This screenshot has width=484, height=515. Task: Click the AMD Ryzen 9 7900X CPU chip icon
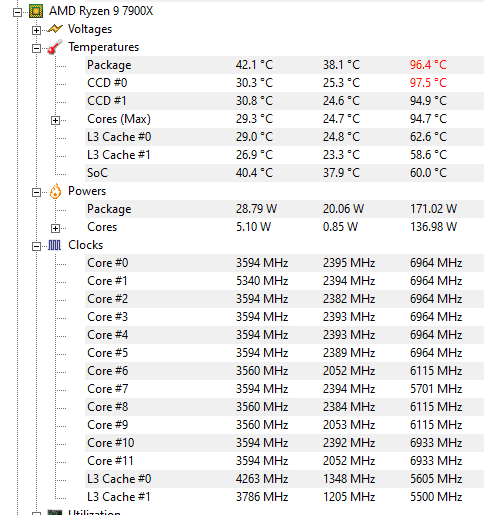(36, 11)
